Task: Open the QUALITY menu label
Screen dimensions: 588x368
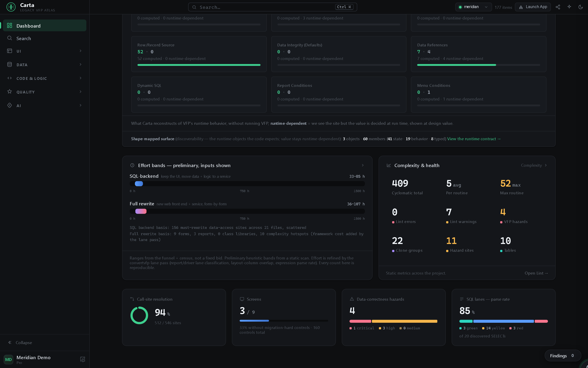Action: [x=26, y=92]
